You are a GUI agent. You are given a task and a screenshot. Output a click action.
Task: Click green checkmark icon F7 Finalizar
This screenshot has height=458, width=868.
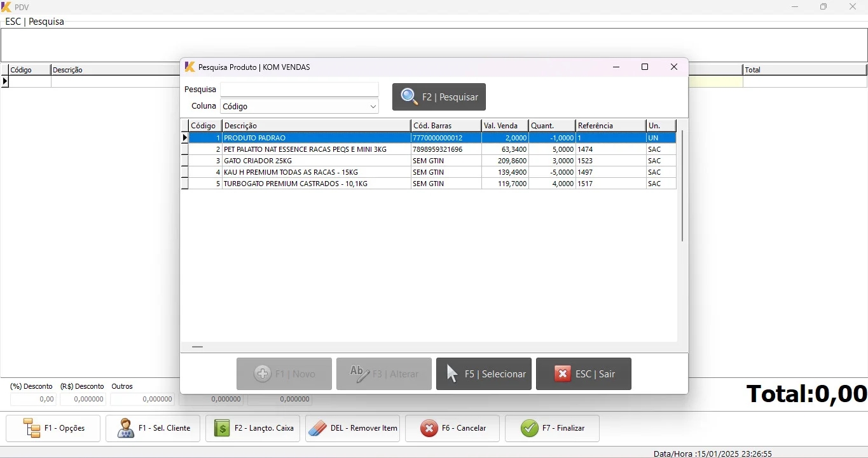[x=529, y=428]
